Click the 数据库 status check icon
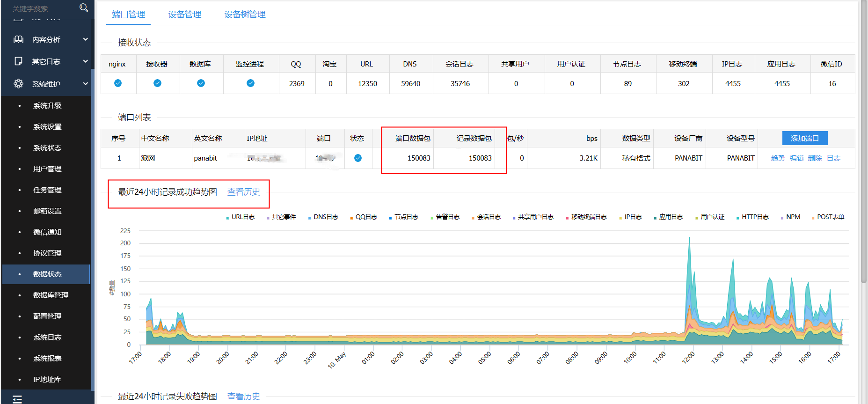This screenshot has width=868, height=404. point(201,83)
